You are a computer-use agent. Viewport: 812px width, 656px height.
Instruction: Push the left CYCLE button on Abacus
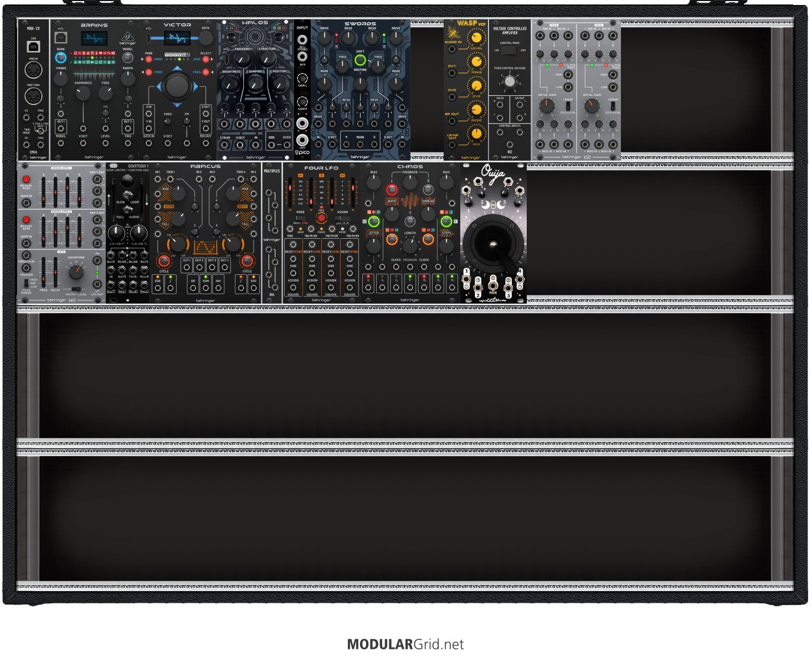(164, 261)
